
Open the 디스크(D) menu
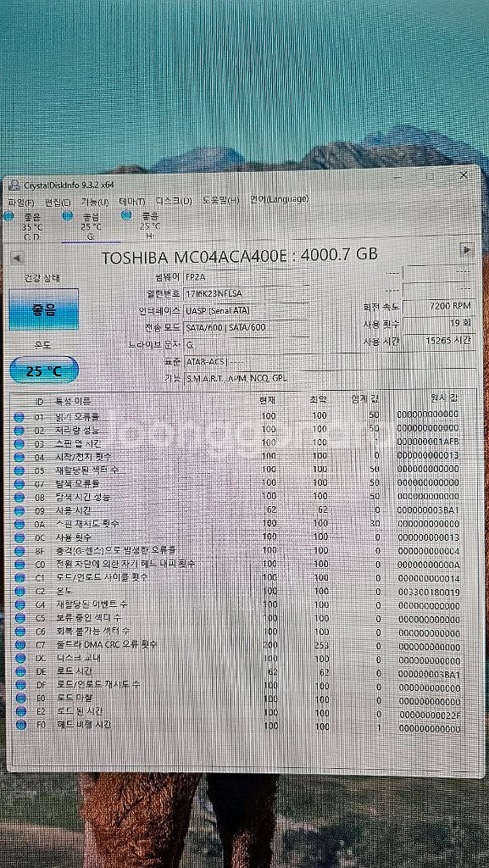coord(174,200)
